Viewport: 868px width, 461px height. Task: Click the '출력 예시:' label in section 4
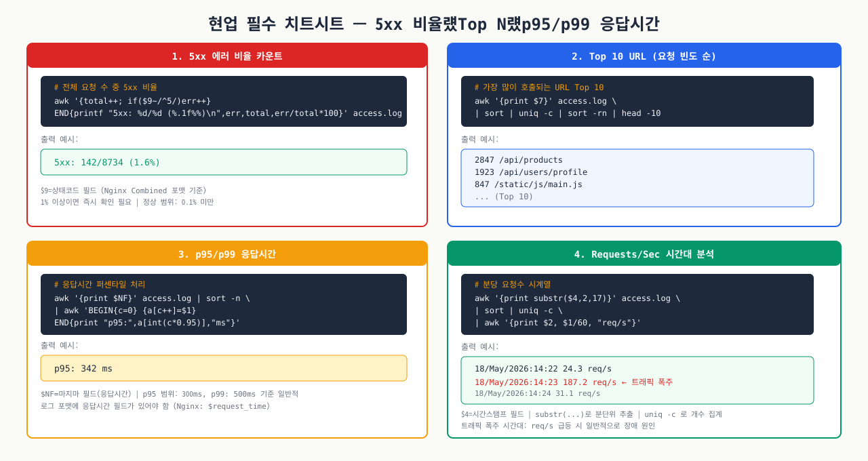[x=480, y=346]
